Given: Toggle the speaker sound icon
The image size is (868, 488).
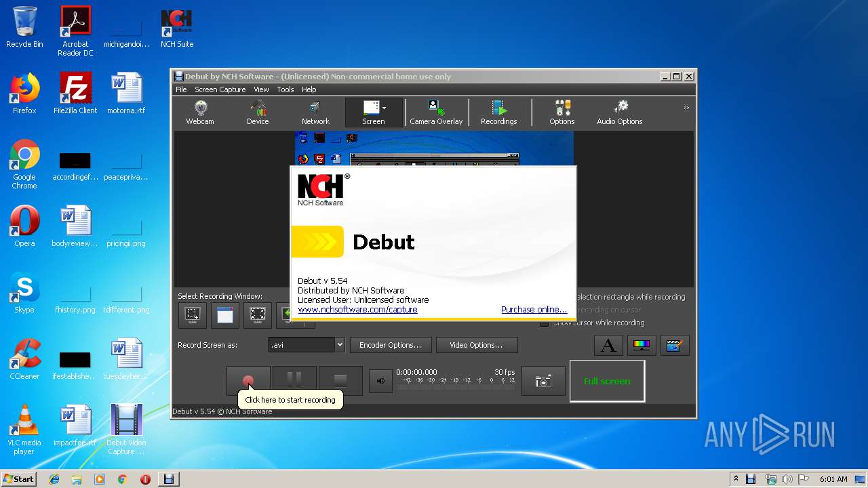Looking at the screenshot, I should pos(380,381).
